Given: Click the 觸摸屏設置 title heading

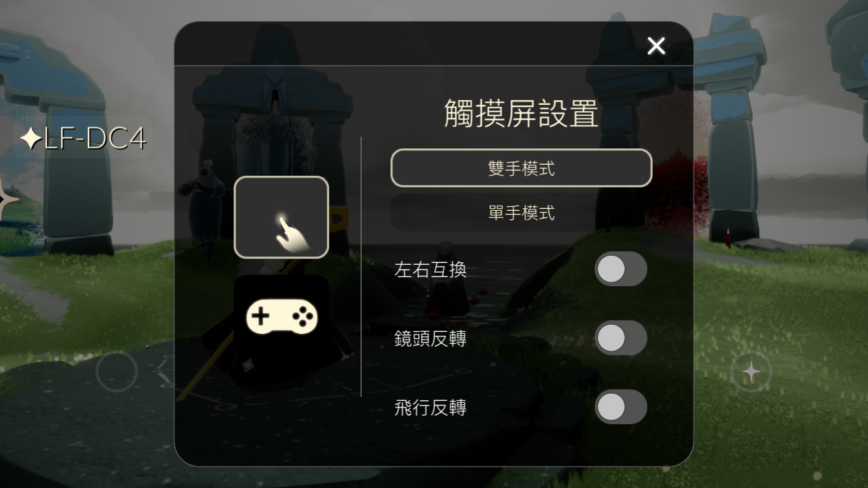Looking at the screenshot, I should tap(521, 114).
